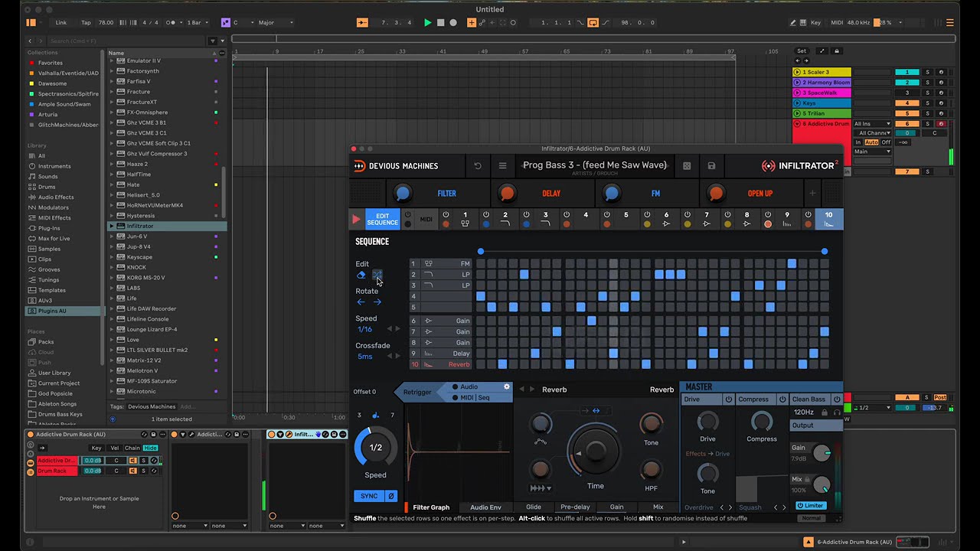This screenshot has height=551, width=980.
Task: Click the undo icon in Infiltrator header
Action: 478,165
